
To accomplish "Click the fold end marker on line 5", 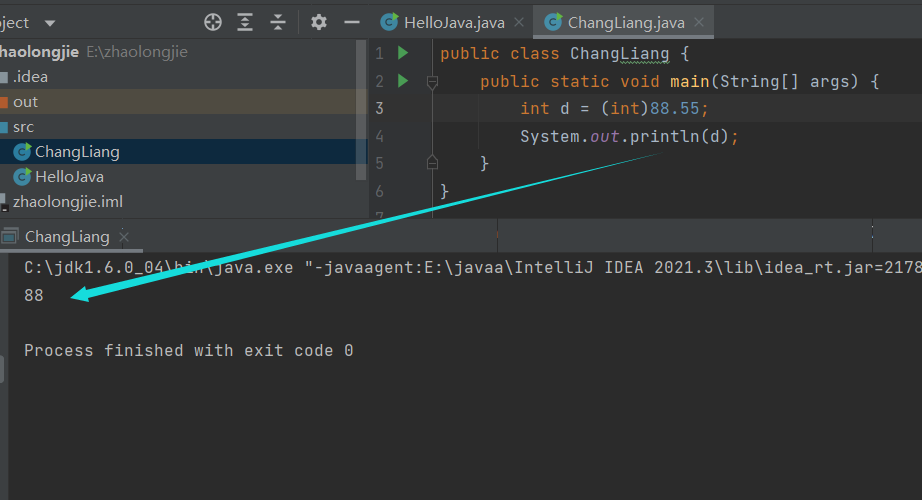I will (432, 162).
